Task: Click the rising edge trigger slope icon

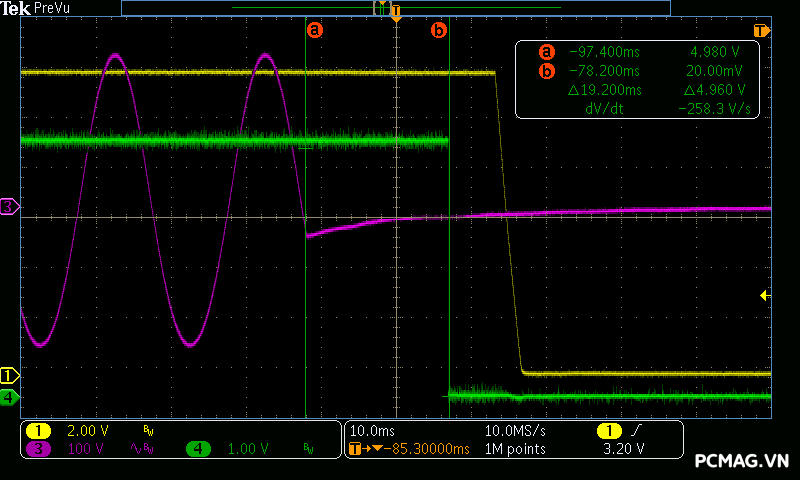Action: click(635, 431)
